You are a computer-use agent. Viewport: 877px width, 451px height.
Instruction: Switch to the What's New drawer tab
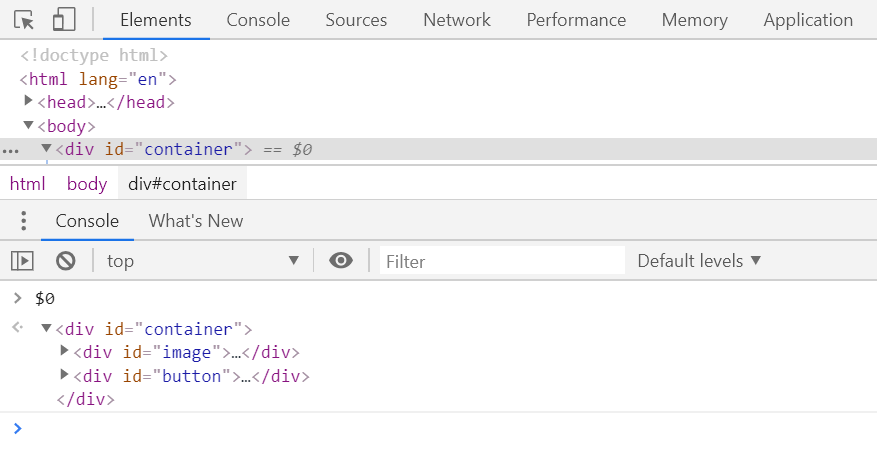[195, 221]
